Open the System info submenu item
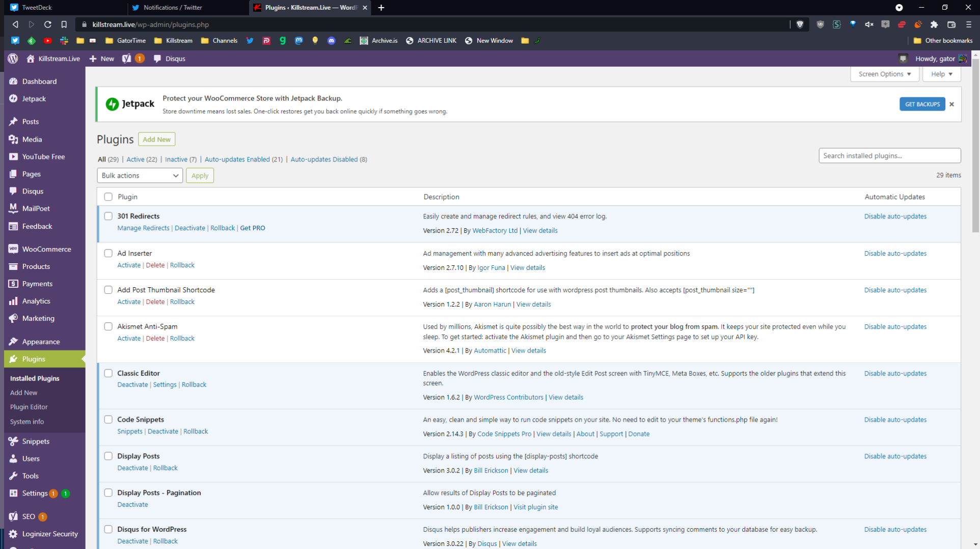Viewport: 980px width, 549px height. point(27,422)
